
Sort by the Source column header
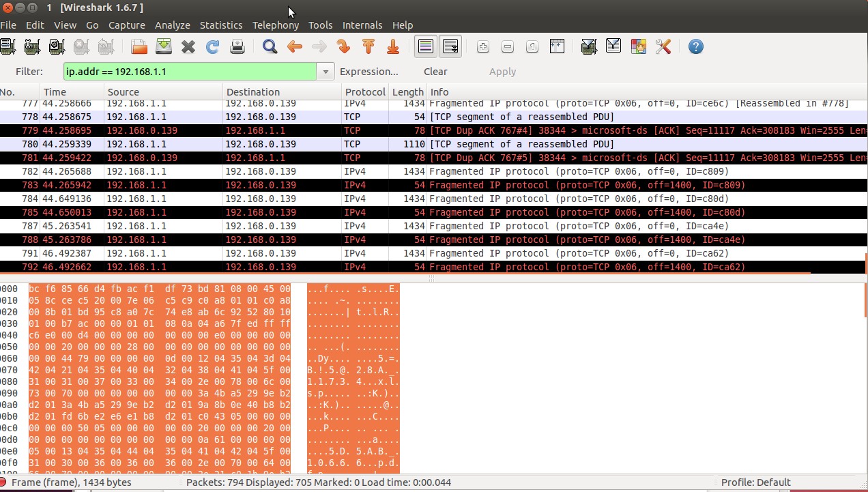tap(164, 92)
